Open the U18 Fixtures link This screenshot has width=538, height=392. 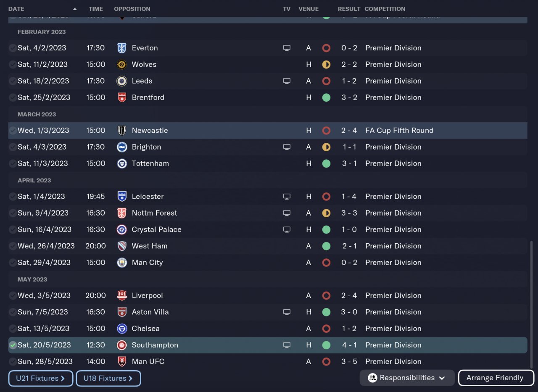108,378
